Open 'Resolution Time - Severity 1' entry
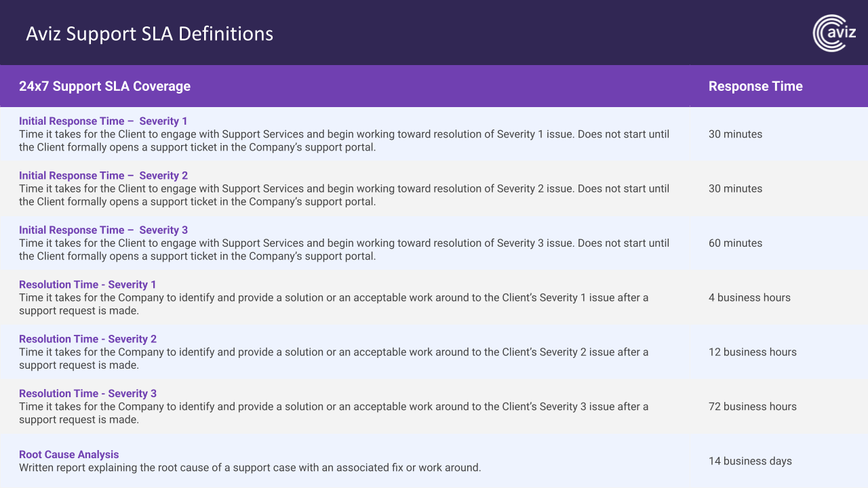868x488 pixels. pyautogui.click(x=87, y=284)
